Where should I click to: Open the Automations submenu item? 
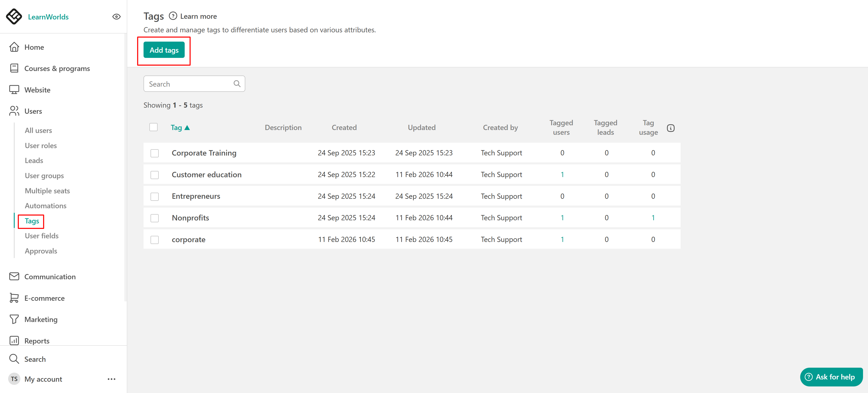coord(45,206)
